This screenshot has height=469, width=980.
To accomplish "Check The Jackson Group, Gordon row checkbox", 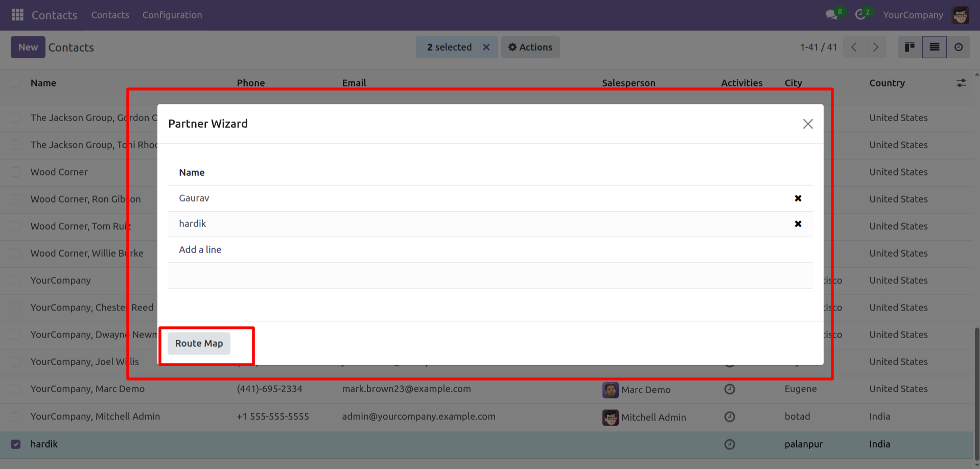I will pos(16,118).
